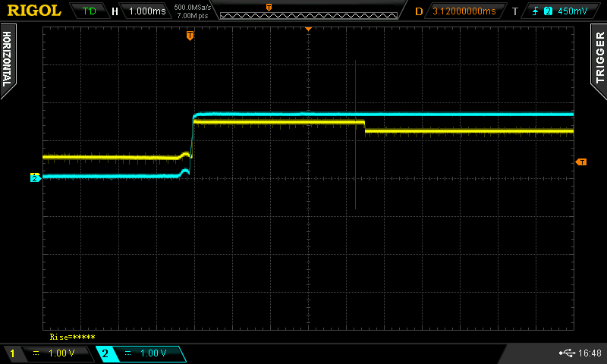Viewport: 607px width, 364px height.
Task: Click the T'D trigger status indicator
Action: 89,11
